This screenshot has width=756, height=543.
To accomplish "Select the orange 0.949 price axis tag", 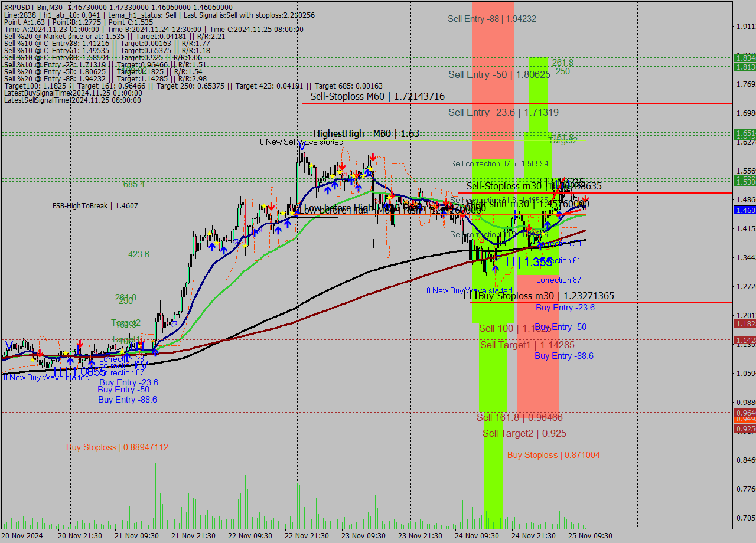I will pyautogui.click(x=745, y=419).
